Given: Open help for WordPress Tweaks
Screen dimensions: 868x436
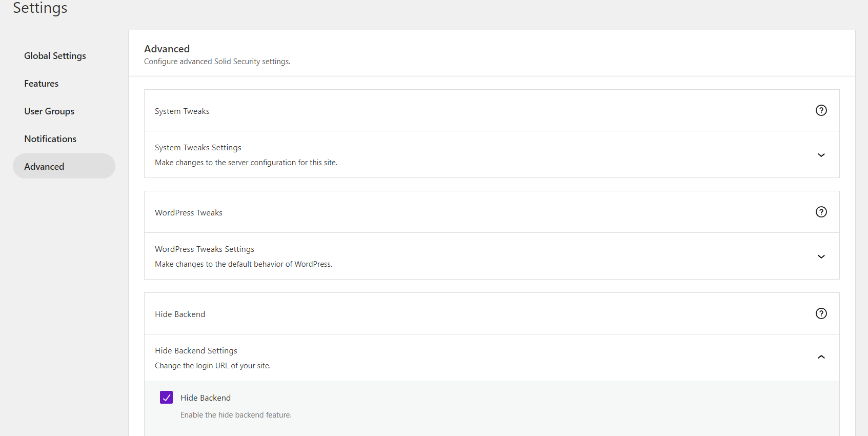Looking at the screenshot, I should [x=821, y=212].
